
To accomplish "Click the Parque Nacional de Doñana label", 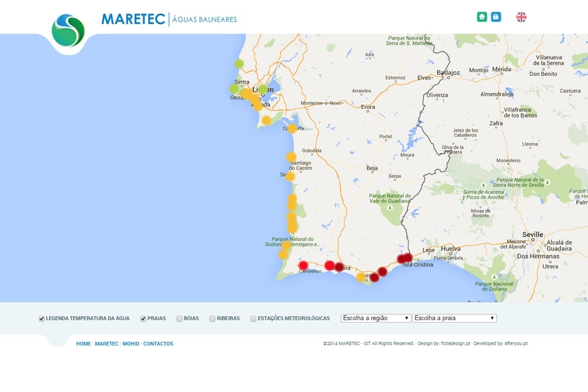I will 495,286.
